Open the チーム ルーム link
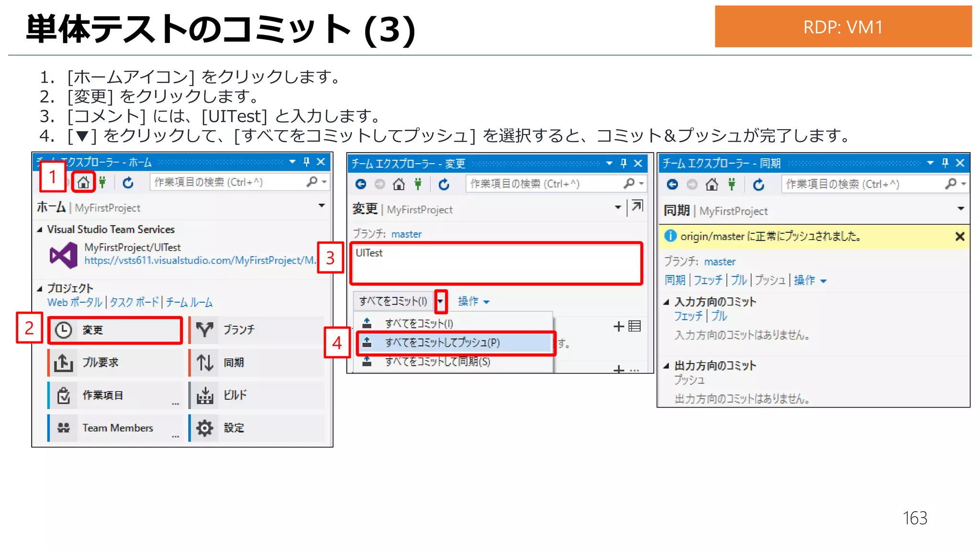The width and height of the screenshot is (980, 551). (189, 302)
